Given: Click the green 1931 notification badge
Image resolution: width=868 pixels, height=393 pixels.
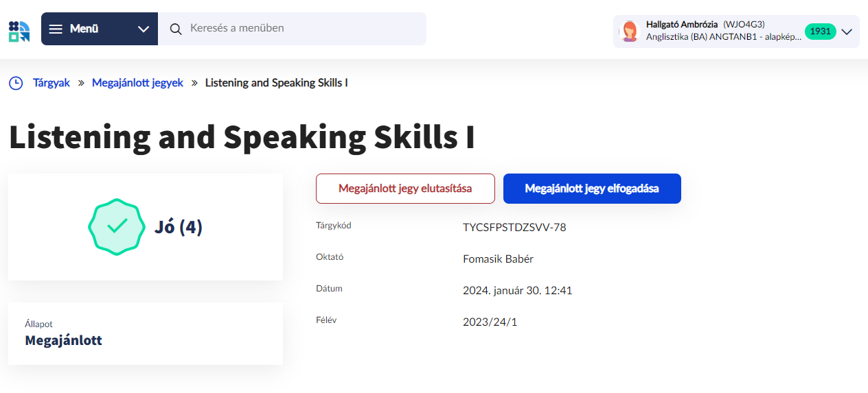Looking at the screenshot, I should coord(820,32).
